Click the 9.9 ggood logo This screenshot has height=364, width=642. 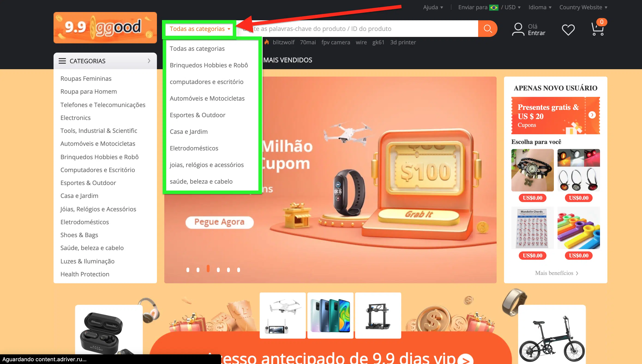pos(105,27)
